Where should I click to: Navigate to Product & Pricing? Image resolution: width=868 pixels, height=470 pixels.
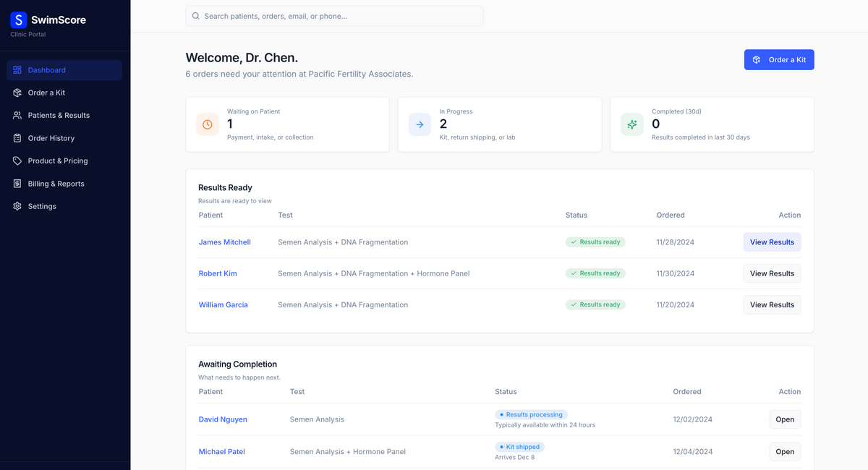64,161
